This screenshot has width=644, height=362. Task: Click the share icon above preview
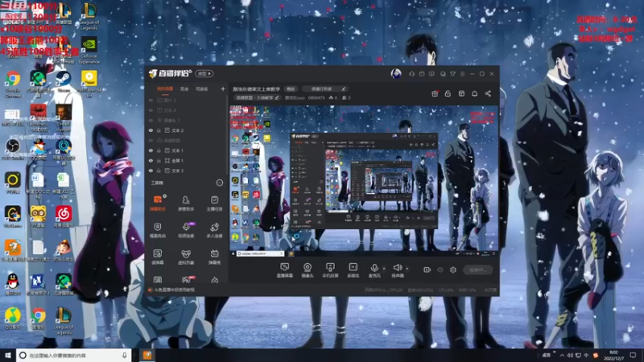coord(488,93)
